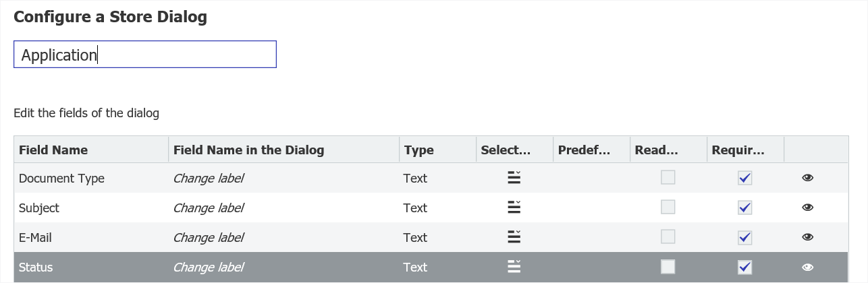Click Change label for Document Type
868x283 pixels.
tap(209, 179)
